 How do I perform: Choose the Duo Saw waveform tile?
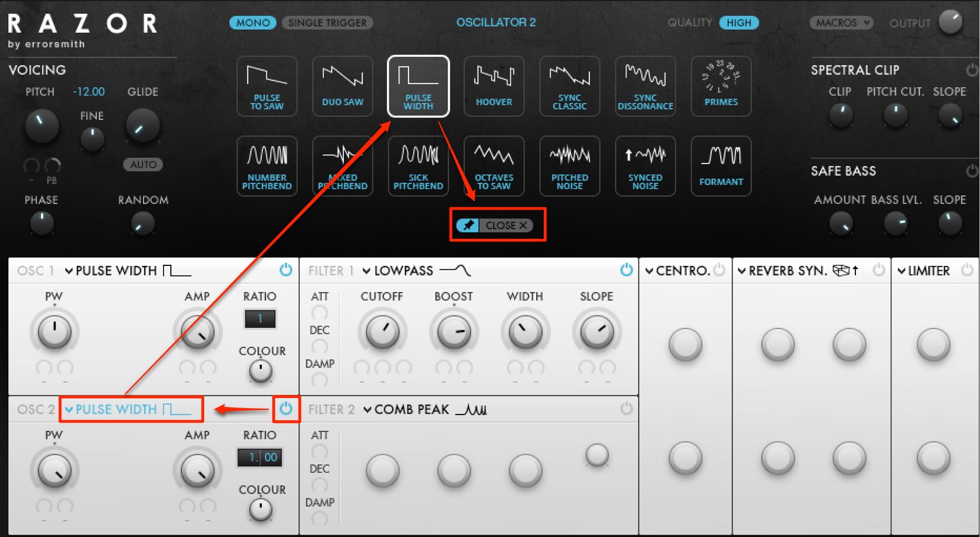pos(343,86)
